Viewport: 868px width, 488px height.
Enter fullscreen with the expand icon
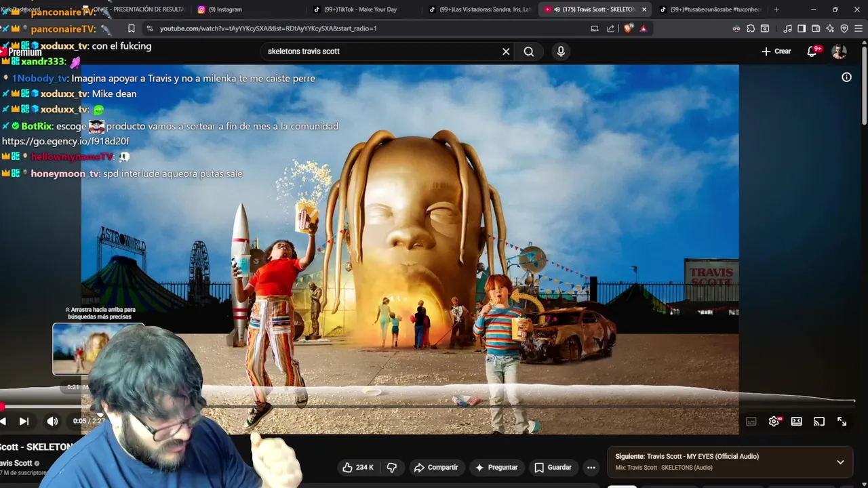[842, 422]
